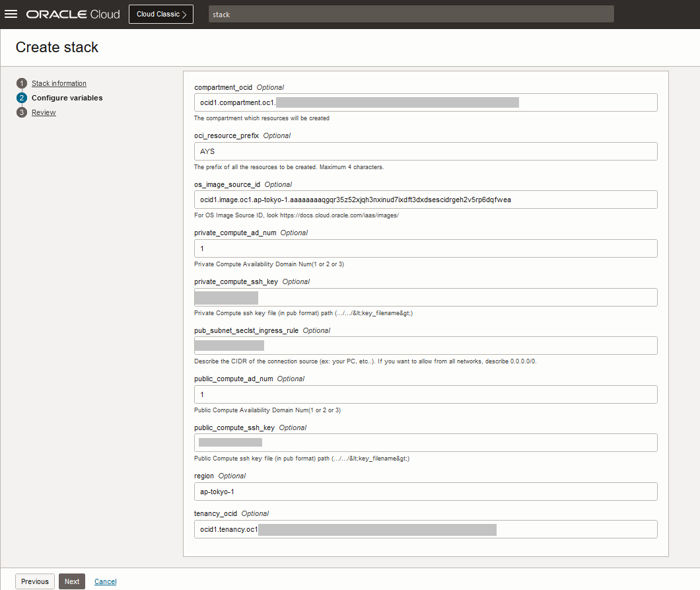The width and height of the screenshot is (700, 590).
Task: Click the private_compute_ssh_key input
Action: [425, 297]
